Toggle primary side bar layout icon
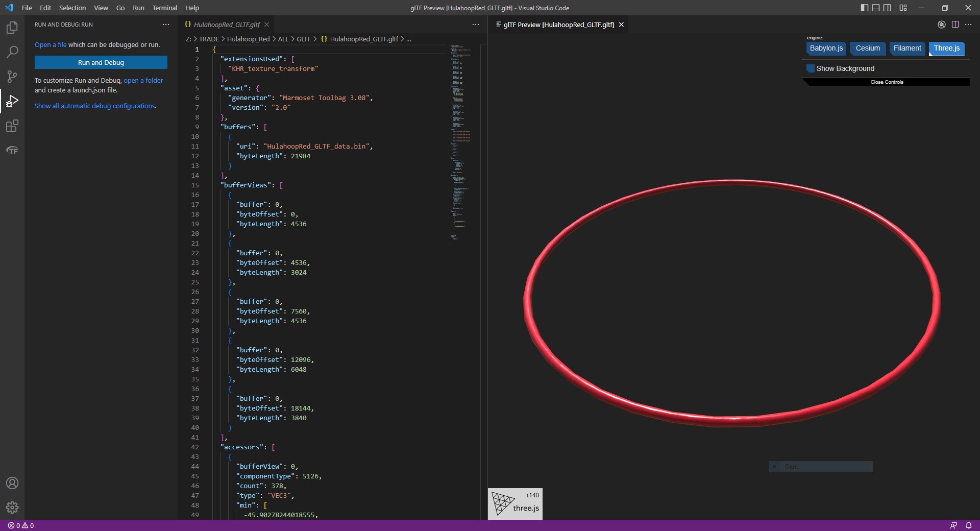980x531 pixels. coord(864,8)
